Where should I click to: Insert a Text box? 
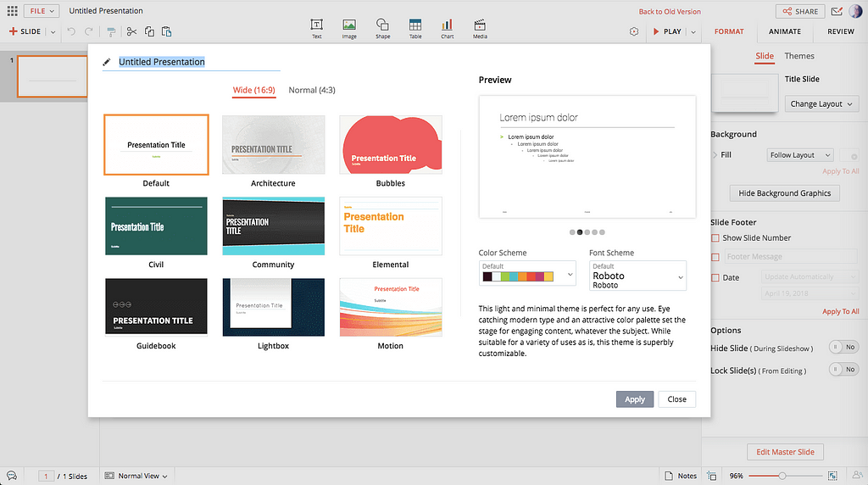[317, 29]
